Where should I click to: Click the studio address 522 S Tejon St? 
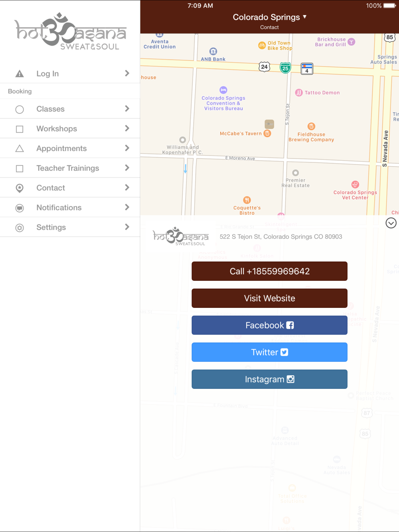pos(281,237)
